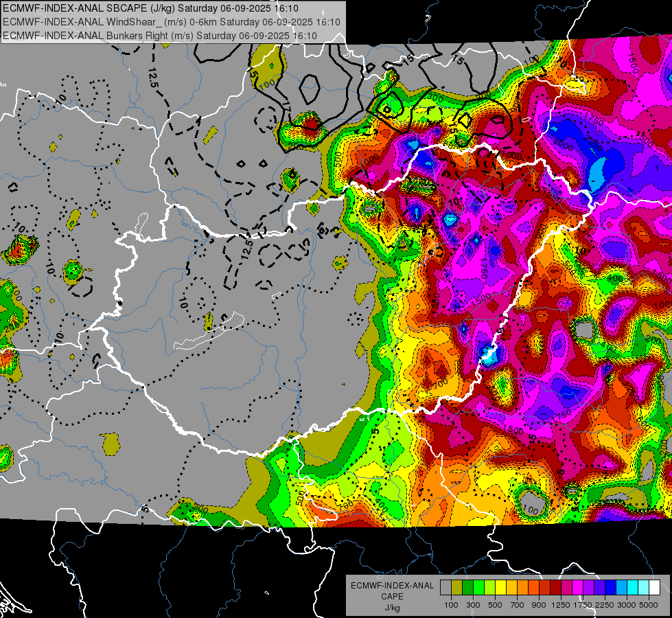The height and width of the screenshot is (618, 672).
Task: Pick the pure yellow swatch in the legend
Action: [500, 588]
